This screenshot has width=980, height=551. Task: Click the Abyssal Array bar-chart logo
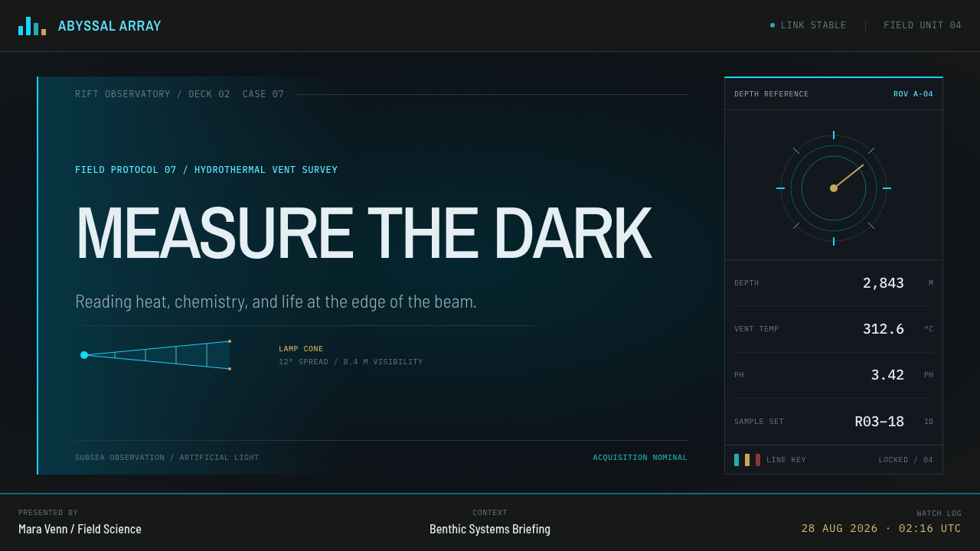32,26
